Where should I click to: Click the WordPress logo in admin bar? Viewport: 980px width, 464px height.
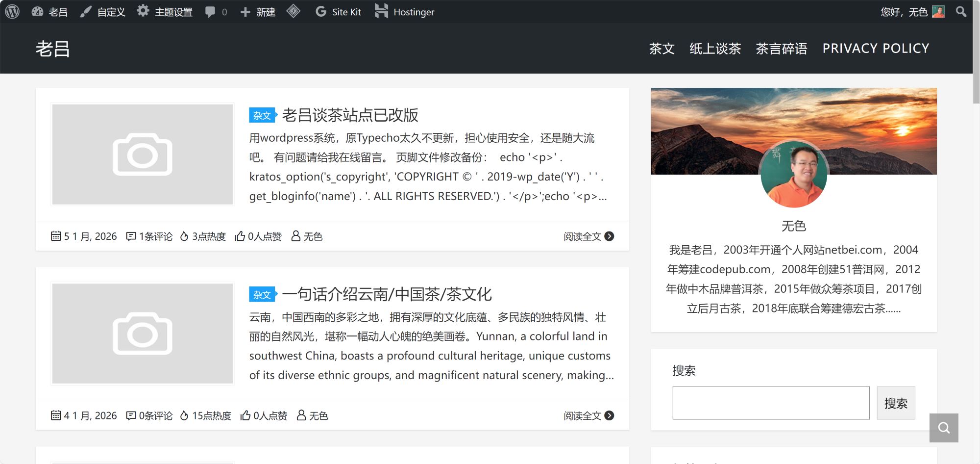[12, 12]
